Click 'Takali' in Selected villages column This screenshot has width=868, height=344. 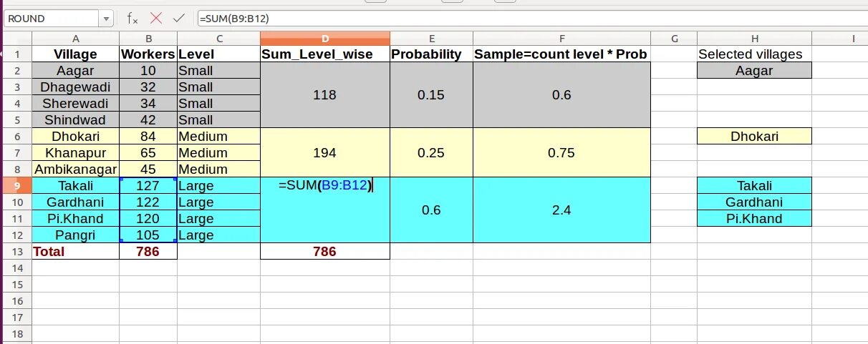coord(755,186)
